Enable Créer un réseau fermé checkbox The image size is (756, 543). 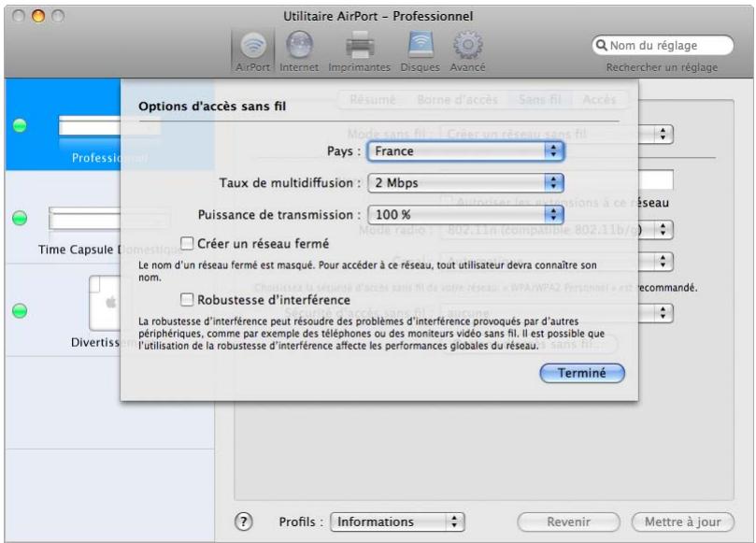click(187, 243)
